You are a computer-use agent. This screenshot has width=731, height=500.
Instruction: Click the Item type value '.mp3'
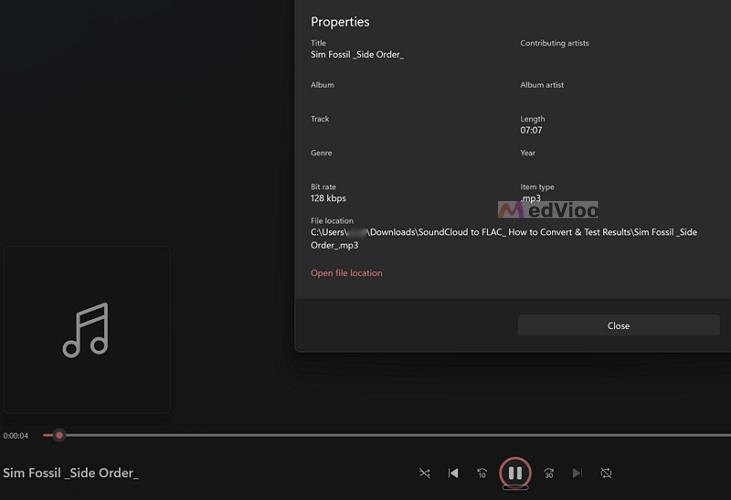point(531,198)
